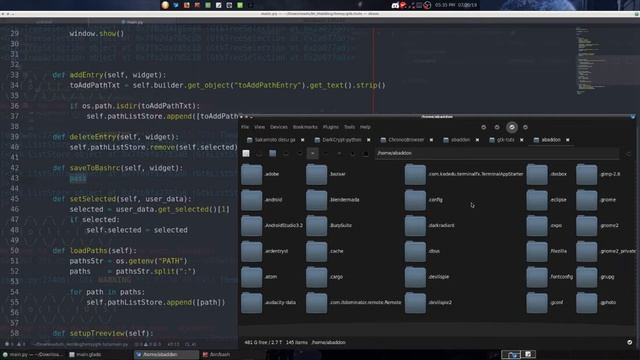This screenshot has height=360, width=640.
Task: Click the workspace switcher in bottom panel
Action: (518, 355)
